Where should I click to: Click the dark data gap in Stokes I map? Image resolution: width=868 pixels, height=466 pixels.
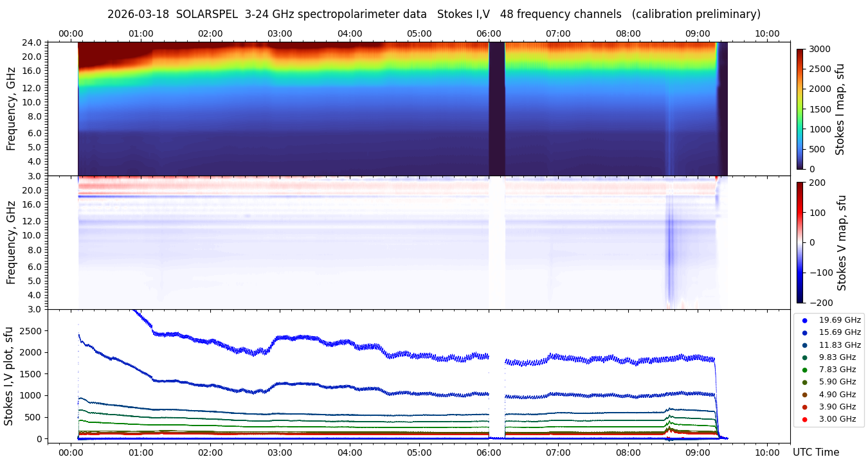(496, 108)
